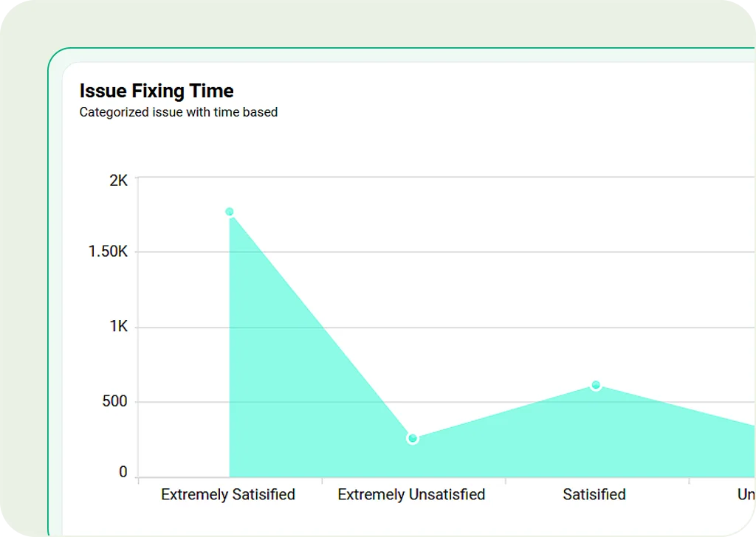Select the Extremely Satisified x-axis label
Screen dimensions: 756x537
[228, 494]
